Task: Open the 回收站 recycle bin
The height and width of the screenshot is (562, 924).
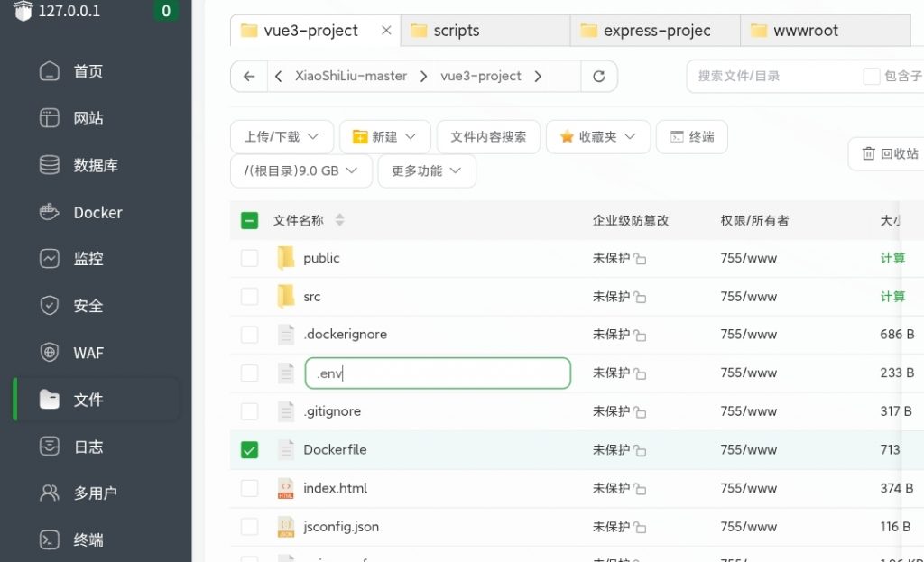Action: 889,154
